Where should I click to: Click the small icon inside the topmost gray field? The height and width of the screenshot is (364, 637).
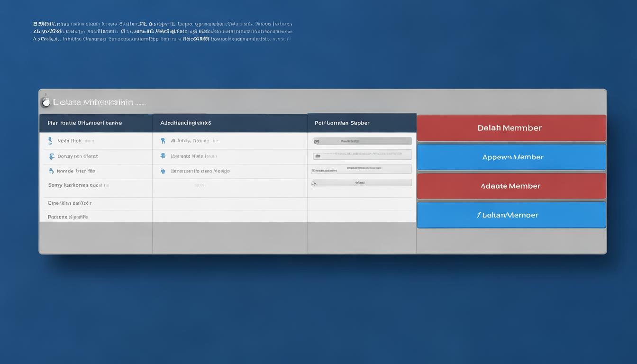pos(317,141)
